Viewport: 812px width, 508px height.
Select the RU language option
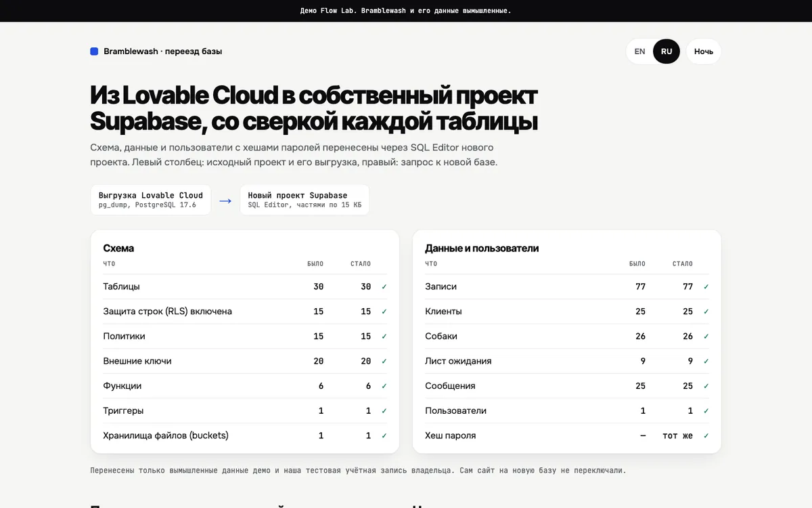[x=667, y=51]
